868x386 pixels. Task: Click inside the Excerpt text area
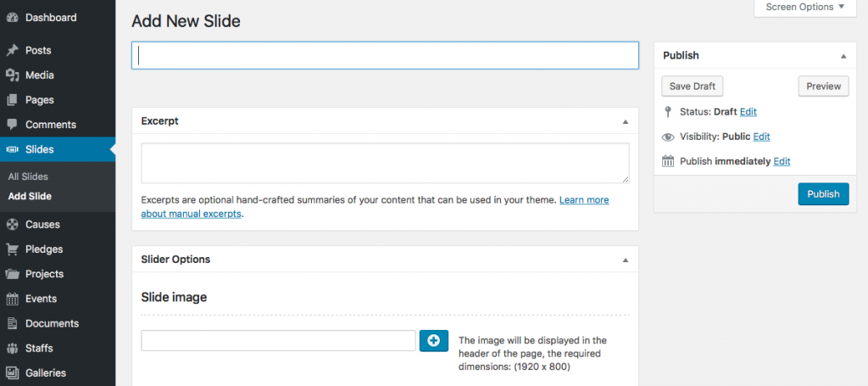coord(385,163)
